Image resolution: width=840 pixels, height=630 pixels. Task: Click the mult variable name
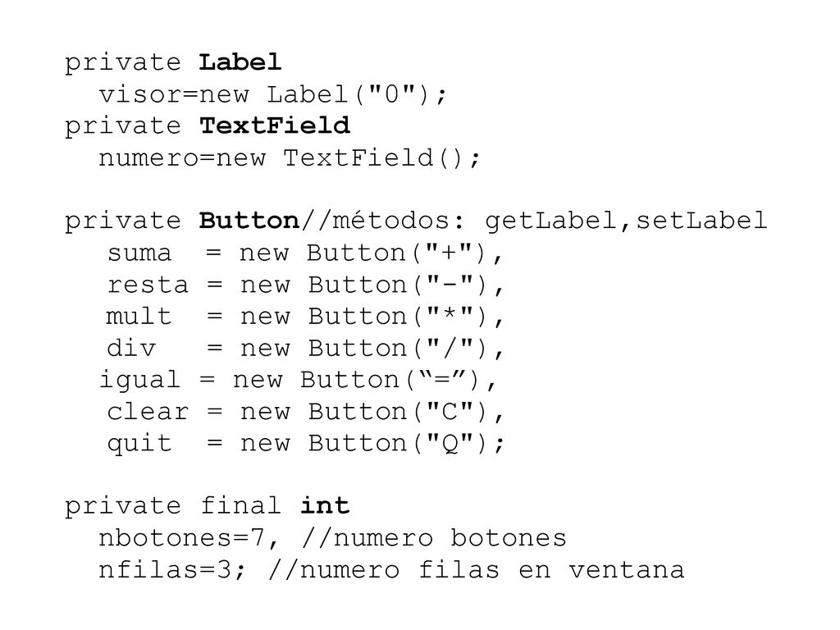tap(139, 316)
